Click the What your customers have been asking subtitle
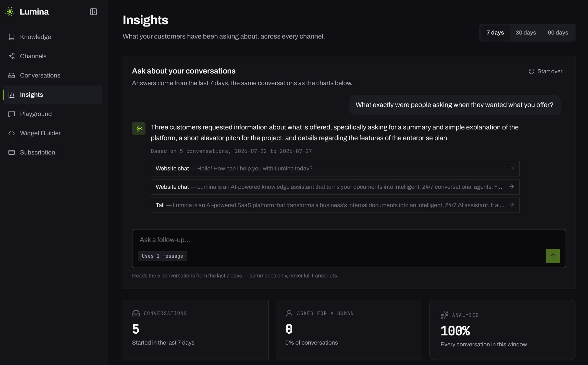The image size is (588, 365). [224, 36]
